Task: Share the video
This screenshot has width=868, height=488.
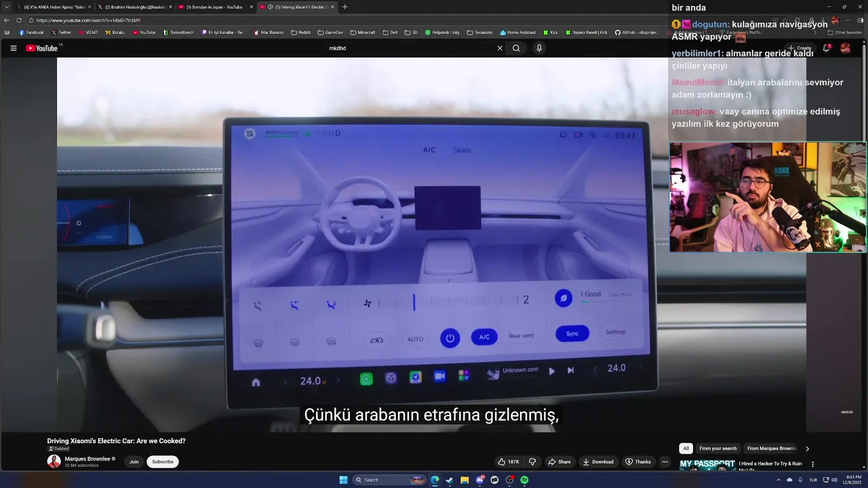Action: pos(559,462)
